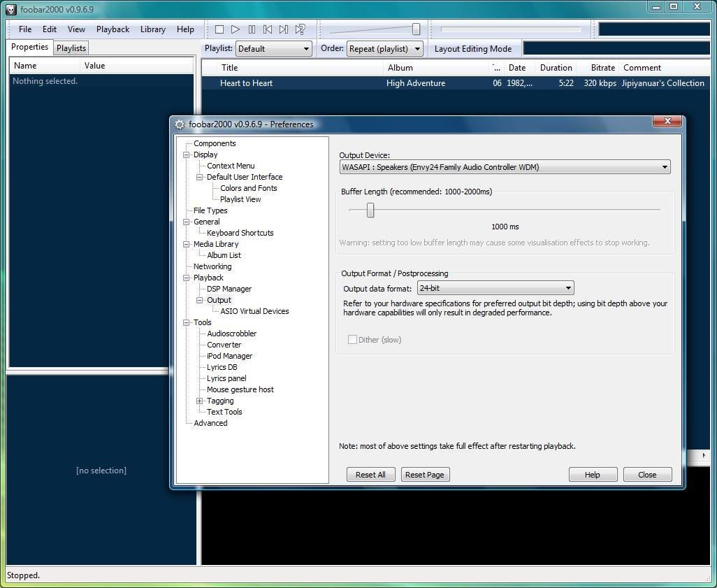This screenshot has width=717, height=588.
Task: Click the Buffer Length slider thumb
Action: pyautogui.click(x=370, y=210)
